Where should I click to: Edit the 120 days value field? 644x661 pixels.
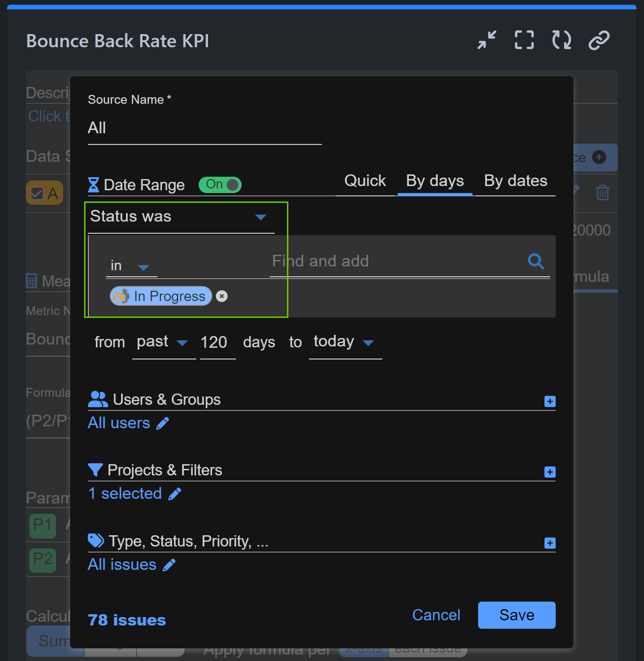[x=214, y=342]
